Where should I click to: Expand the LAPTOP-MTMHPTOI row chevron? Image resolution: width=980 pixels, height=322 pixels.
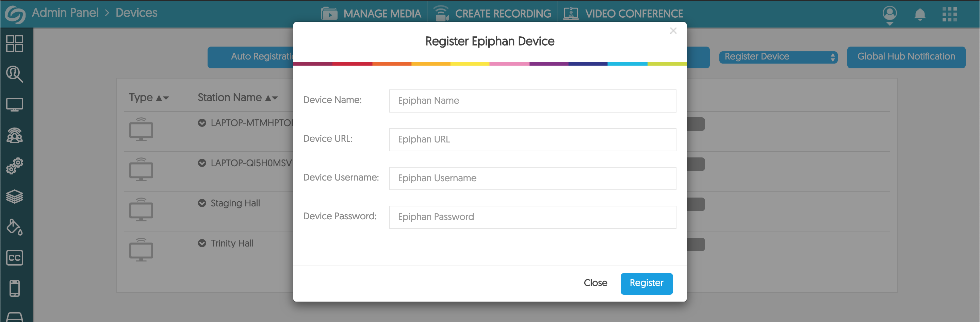point(202,123)
